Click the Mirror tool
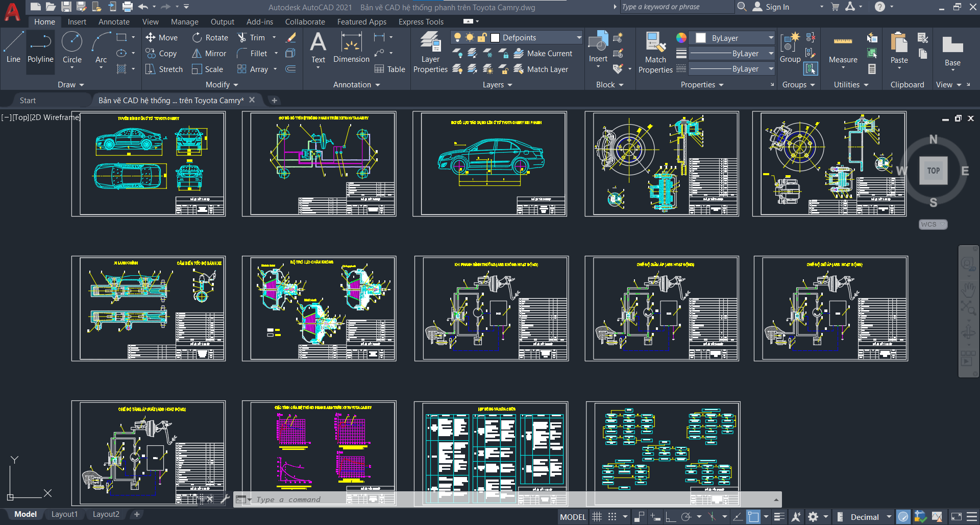The image size is (980, 525). click(209, 53)
